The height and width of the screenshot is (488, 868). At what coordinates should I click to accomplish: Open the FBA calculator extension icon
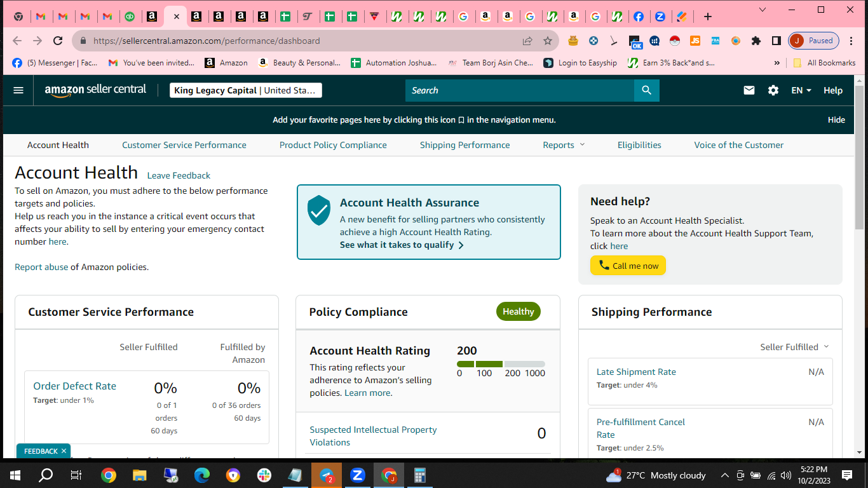pos(715,41)
